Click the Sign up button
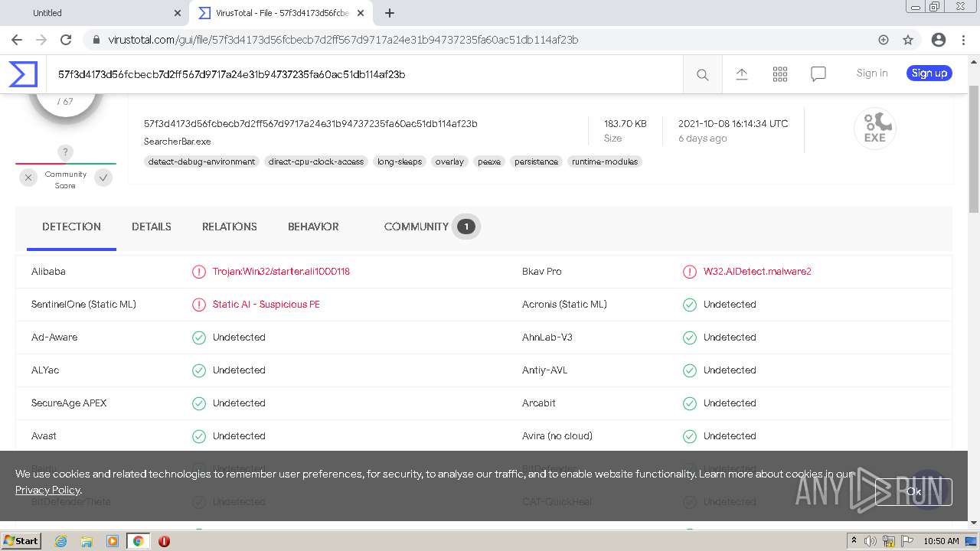This screenshot has width=980, height=551. (x=929, y=73)
